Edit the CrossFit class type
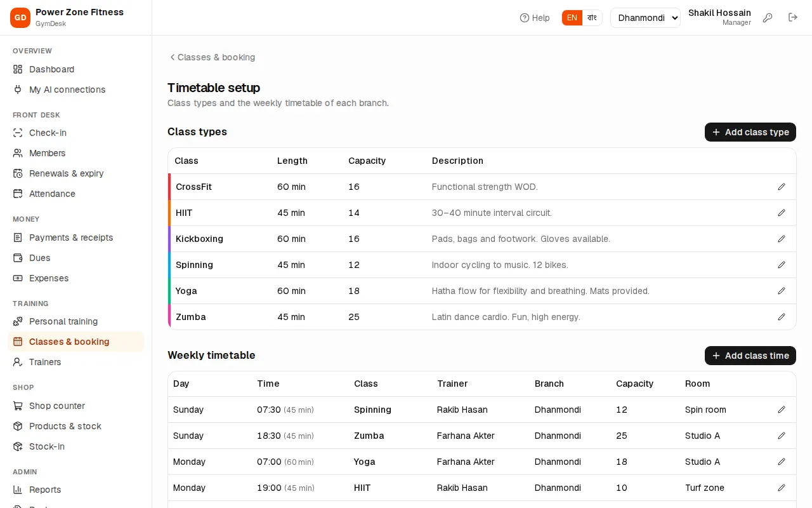Image resolution: width=812 pixels, height=508 pixels. (782, 187)
